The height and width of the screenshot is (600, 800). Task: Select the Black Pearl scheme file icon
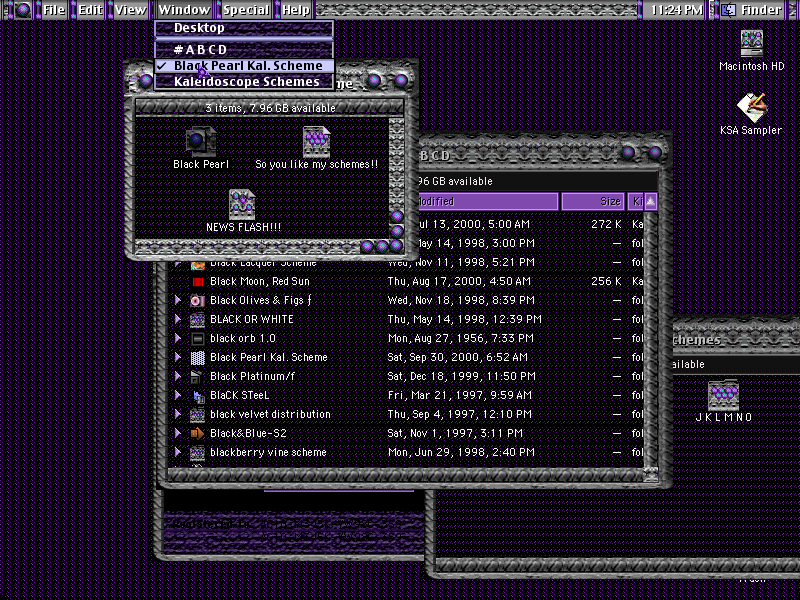201,142
